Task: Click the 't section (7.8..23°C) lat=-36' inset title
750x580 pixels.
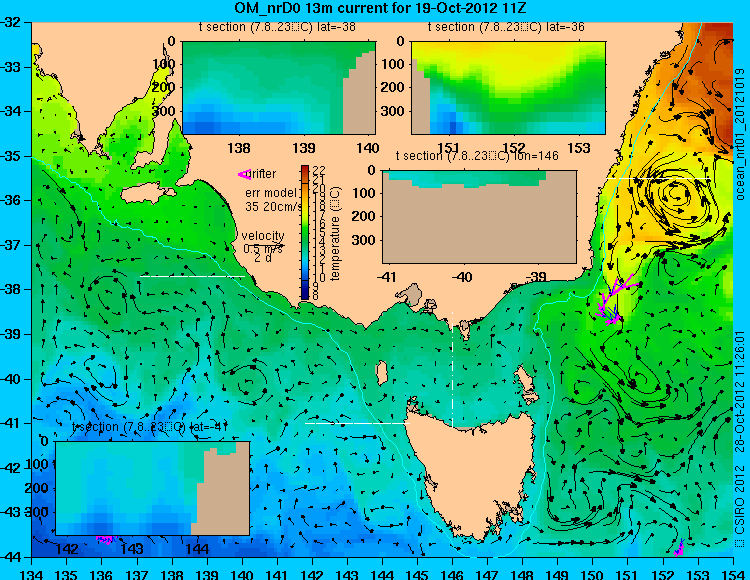Action: coord(507,27)
